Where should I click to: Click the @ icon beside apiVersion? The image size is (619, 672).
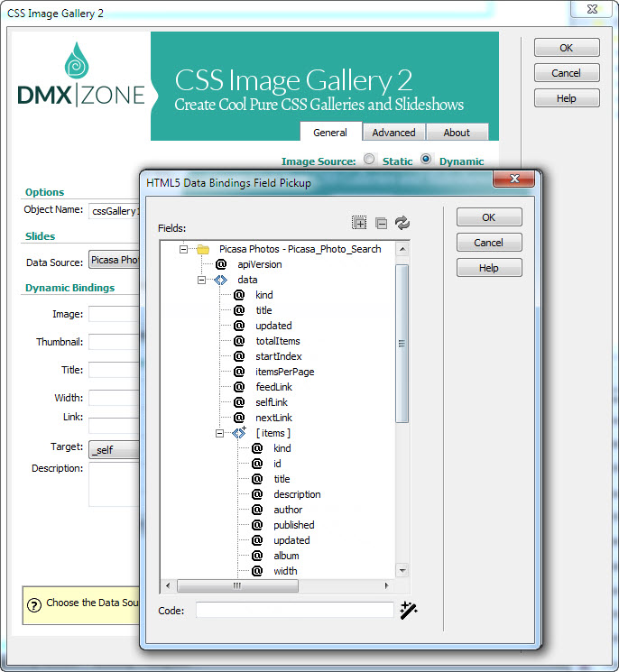click(x=221, y=264)
